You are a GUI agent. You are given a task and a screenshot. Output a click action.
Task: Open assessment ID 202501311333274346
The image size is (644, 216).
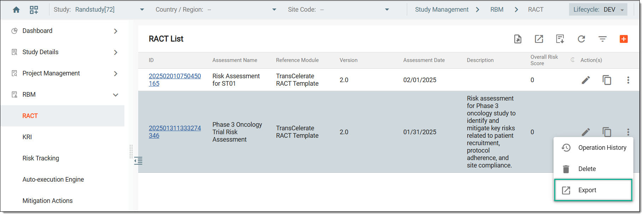pyautogui.click(x=175, y=132)
